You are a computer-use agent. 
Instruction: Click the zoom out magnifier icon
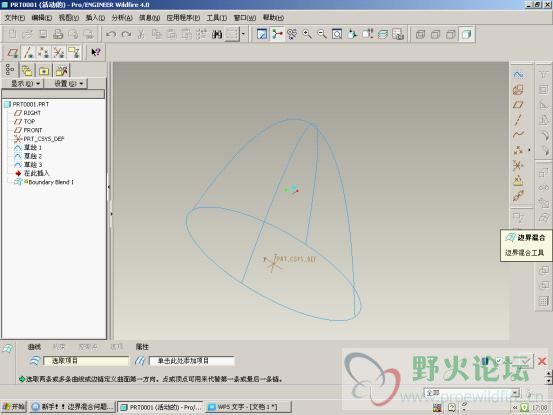pyautogui.click(x=322, y=34)
